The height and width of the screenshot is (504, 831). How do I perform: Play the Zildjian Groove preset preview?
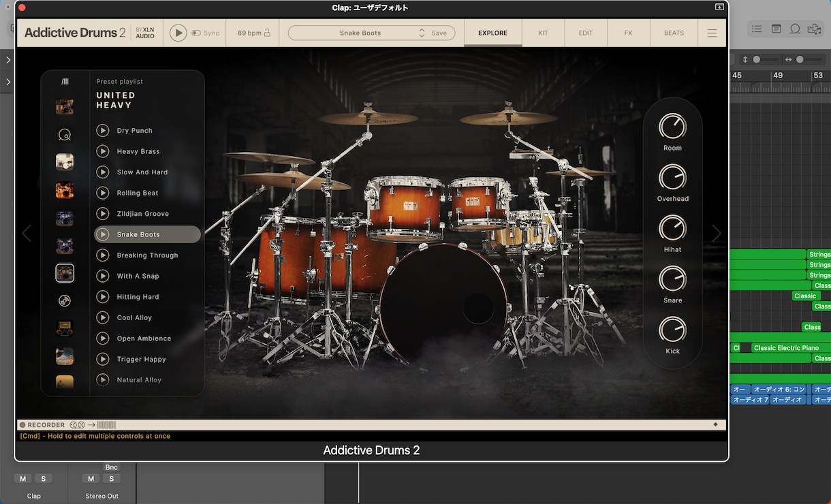103,213
